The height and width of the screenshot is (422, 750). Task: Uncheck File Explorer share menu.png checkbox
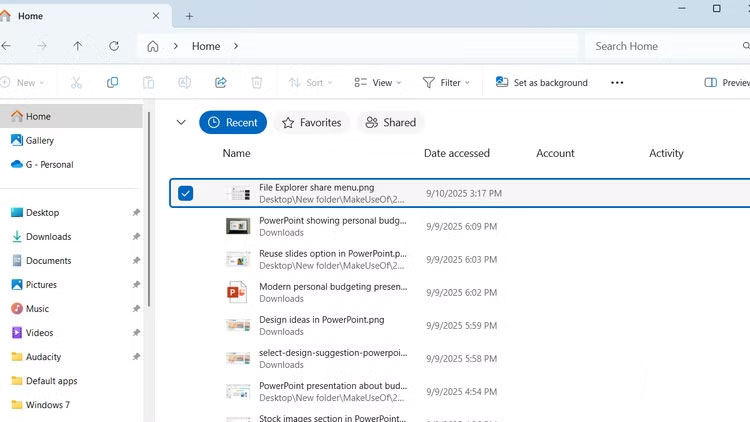click(x=185, y=193)
